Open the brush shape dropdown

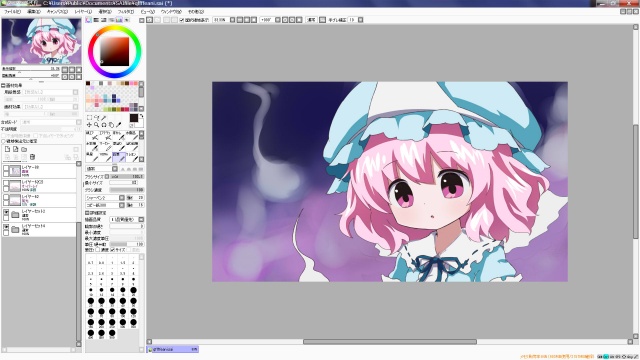pyautogui.click(x=122, y=198)
